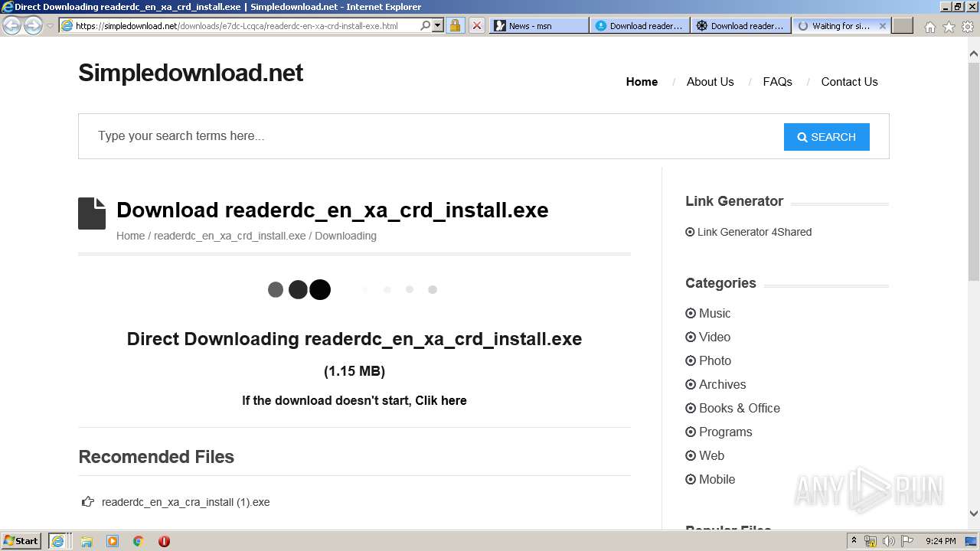Screen dimensions: 980x551
Task: Click the 'Clik here' download link
Action: tap(441, 400)
